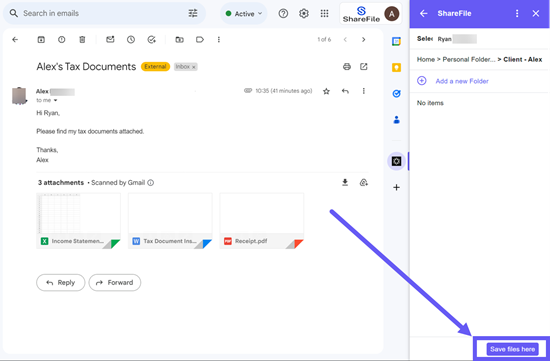View attachment scan info icon
Viewport: 550px width, 361px height.
[150, 183]
